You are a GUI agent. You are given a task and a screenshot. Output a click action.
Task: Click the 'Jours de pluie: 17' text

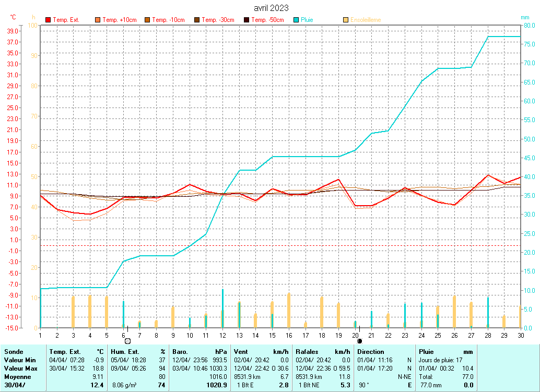[441, 360]
